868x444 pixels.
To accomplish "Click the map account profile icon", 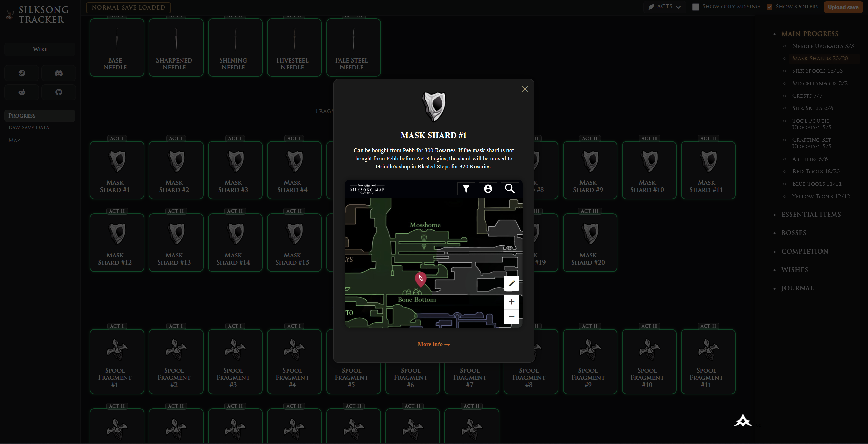I will pyautogui.click(x=488, y=189).
